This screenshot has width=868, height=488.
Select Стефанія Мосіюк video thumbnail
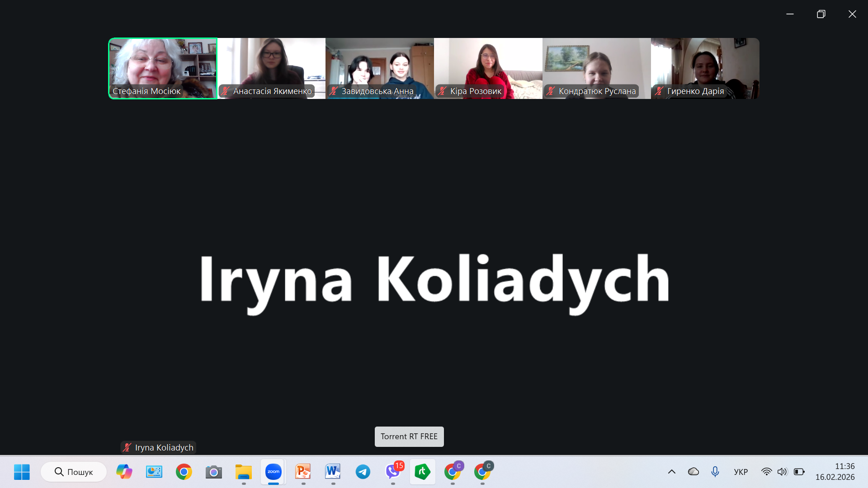tap(163, 68)
